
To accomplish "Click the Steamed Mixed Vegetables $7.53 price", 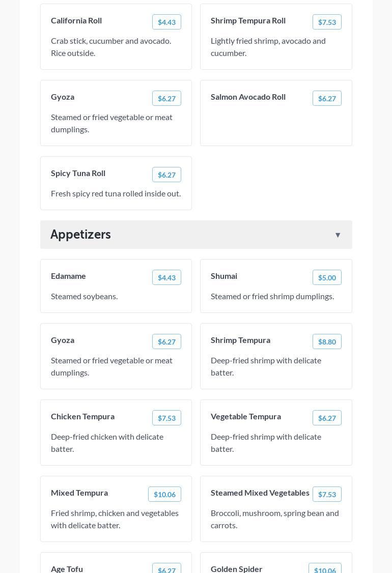I will 327,494.
